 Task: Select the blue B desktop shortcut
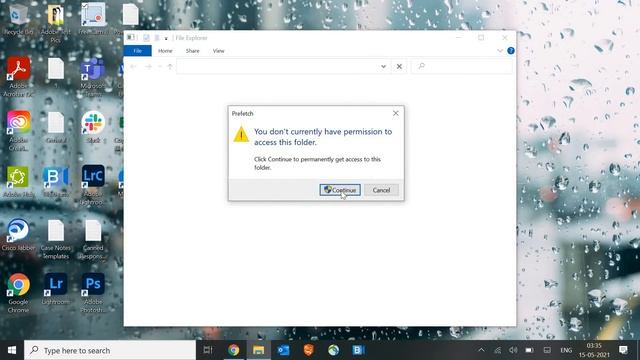[56, 181]
